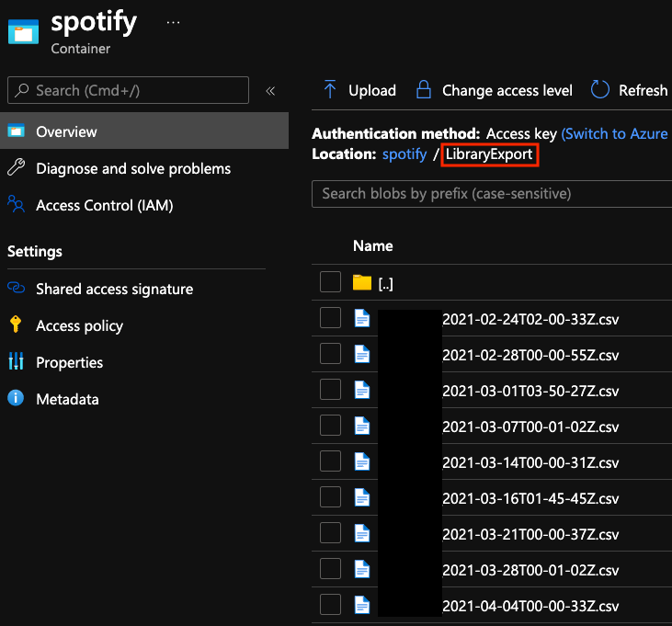Open blob named 2021-03-07T00-01-02Z.csv

coord(530,427)
